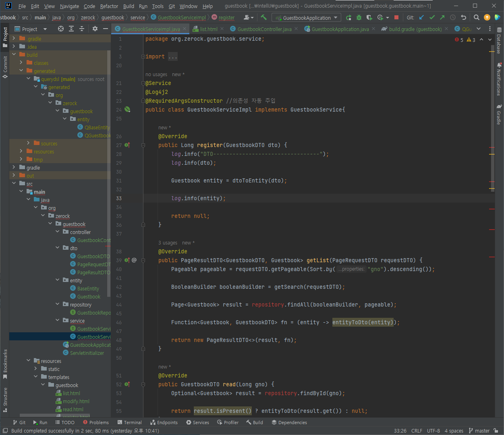Collapse the controller package
This screenshot has width=504, height=435.
(x=57, y=232)
